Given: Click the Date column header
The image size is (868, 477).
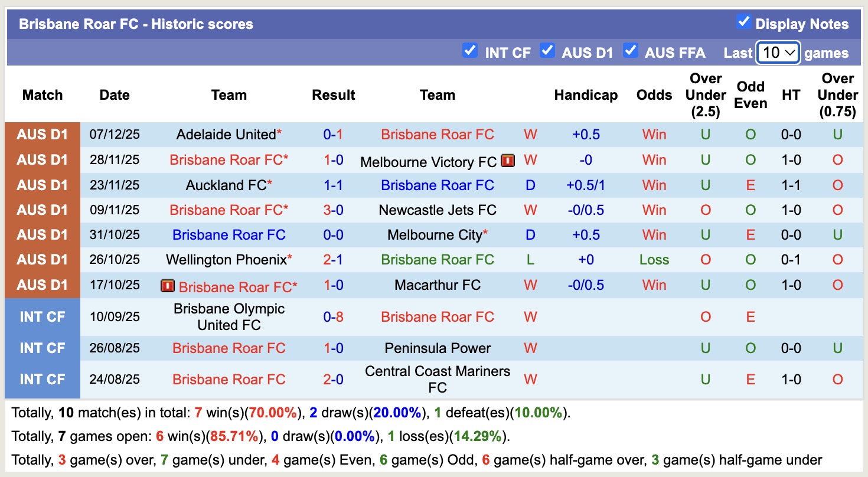Looking at the screenshot, I should point(114,94).
